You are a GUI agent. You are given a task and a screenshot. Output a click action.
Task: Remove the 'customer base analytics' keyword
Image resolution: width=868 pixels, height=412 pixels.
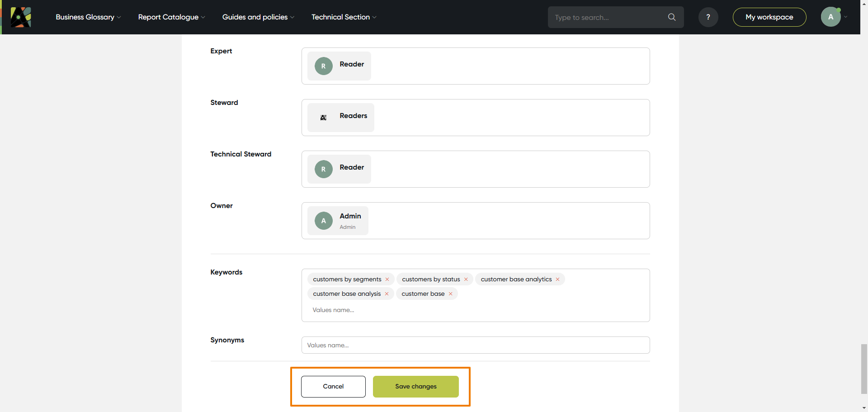tap(558, 279)
